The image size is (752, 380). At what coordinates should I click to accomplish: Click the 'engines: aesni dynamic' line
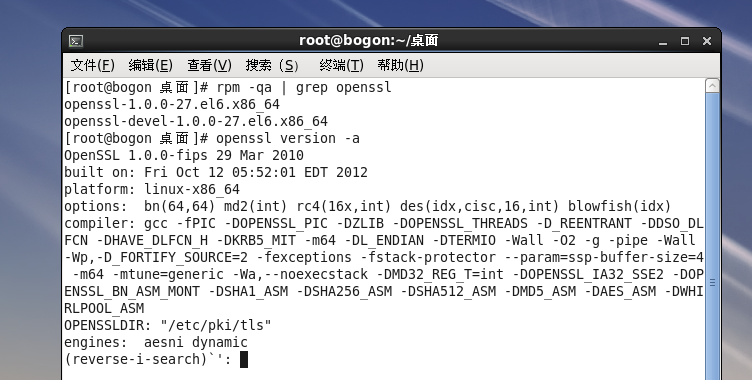(156, 343)
